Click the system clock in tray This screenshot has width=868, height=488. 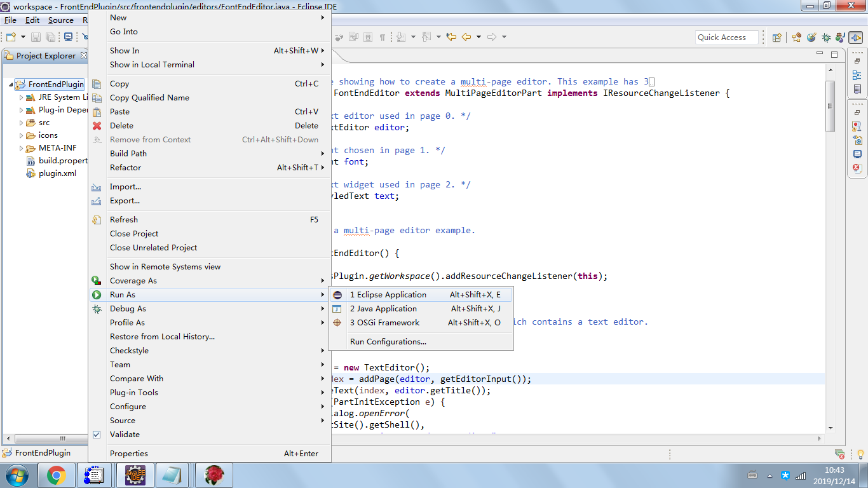tap(834, 475)
